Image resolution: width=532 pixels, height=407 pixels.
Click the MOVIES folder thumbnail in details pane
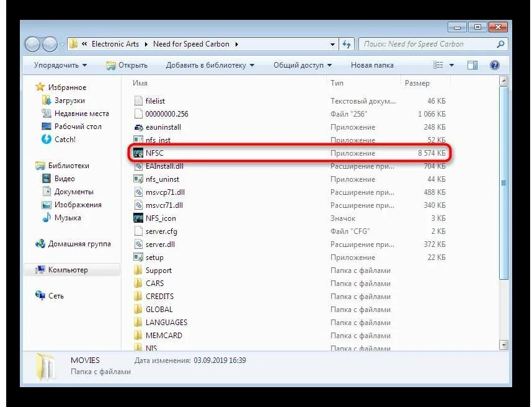point(45,368)
